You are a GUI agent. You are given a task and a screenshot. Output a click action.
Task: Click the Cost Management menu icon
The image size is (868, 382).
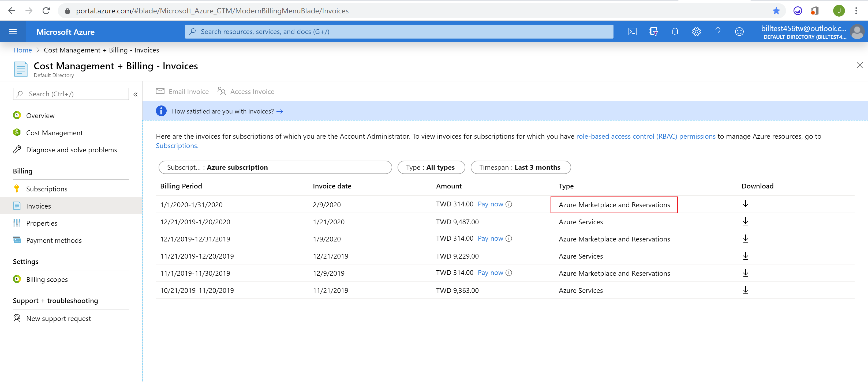point(17,133)
